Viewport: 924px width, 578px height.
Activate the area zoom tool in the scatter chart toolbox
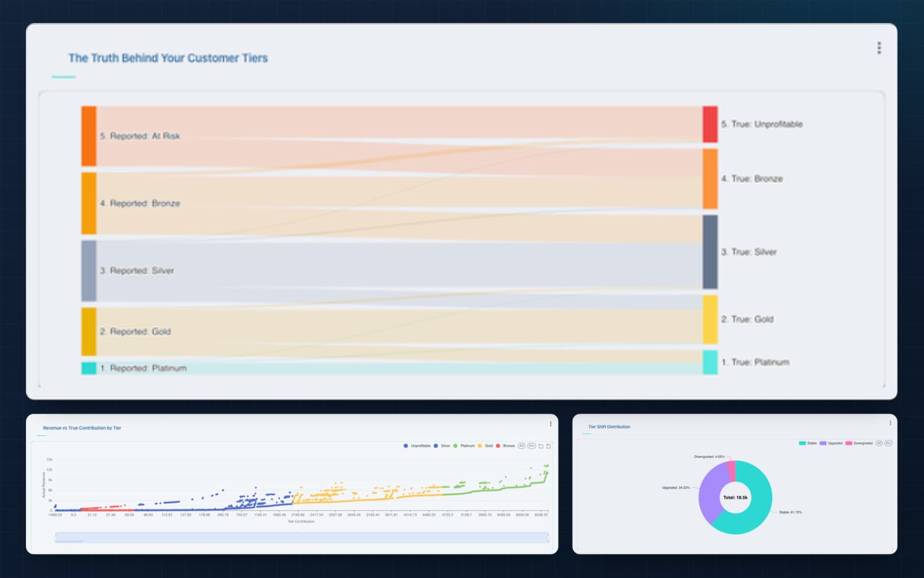click(x=541, y=446)
